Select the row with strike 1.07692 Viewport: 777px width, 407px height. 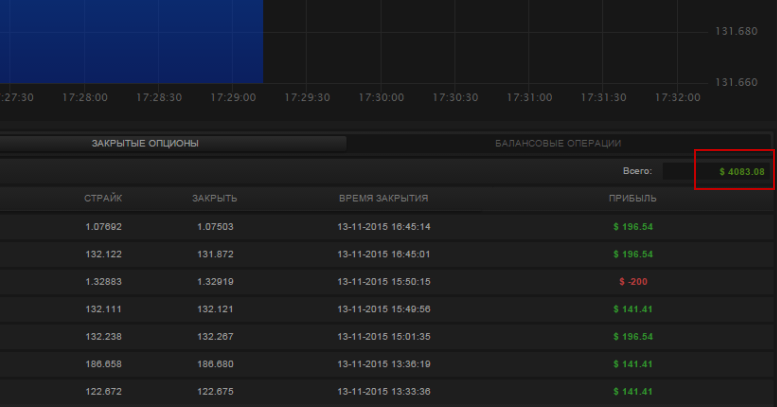point(103,227)
